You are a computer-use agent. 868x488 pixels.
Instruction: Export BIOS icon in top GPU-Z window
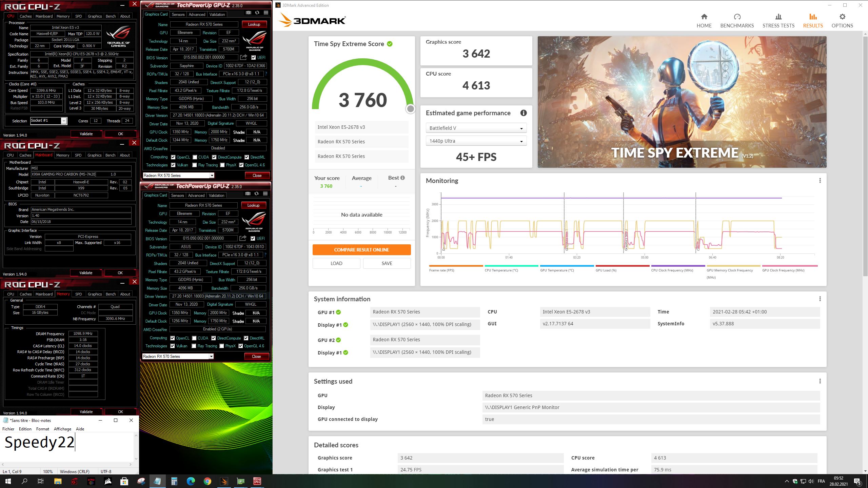click(x=243, y=57)
